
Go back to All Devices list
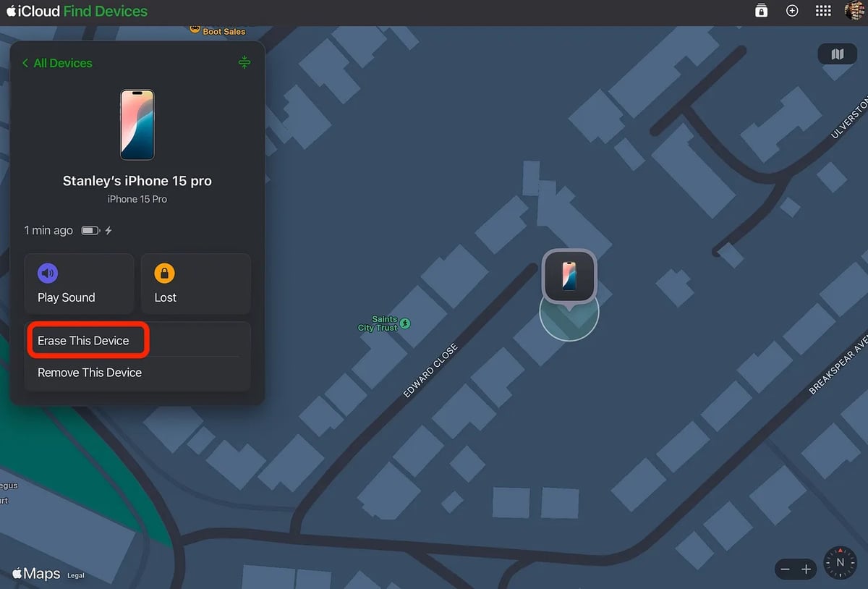[57, 63]
